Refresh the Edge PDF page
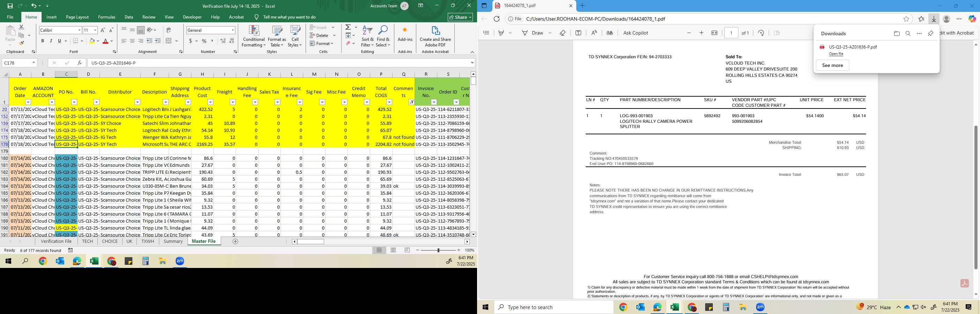The width and height of the screenshot is (980, 314). click(497, 18)
